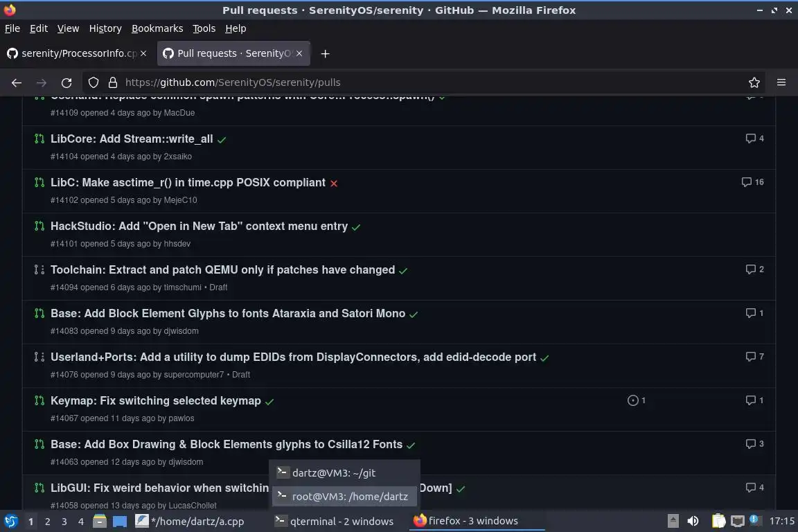This screenshot has height=532, width=798.
Task: Select dartz@VM3: ~/git terminal window in popup
Action: pyautogui.click(x=344, y=473)
